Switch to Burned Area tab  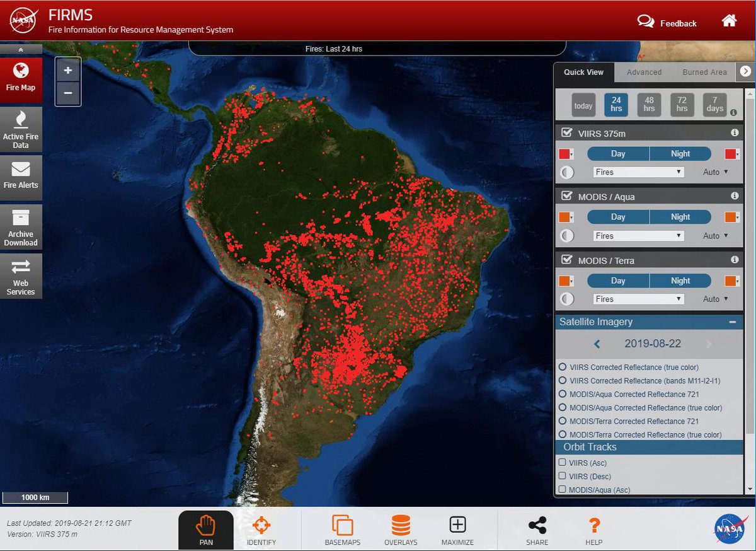pyautogui.click(x=704, y=72)
